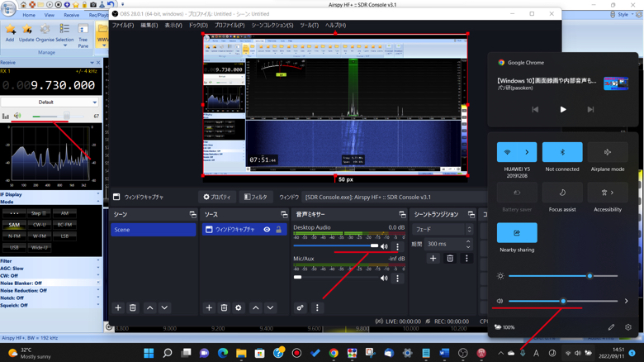Mute the Mic/Aux speaker

384,278
